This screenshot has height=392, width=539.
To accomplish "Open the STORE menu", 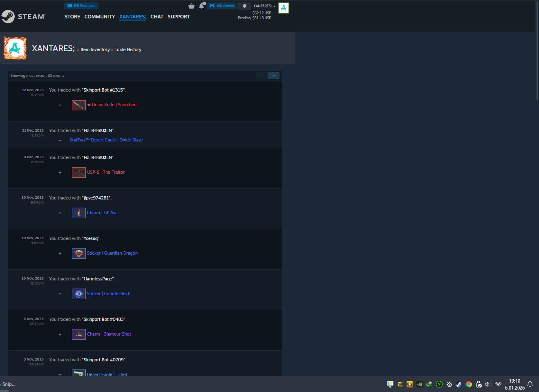I will (72, 17).
